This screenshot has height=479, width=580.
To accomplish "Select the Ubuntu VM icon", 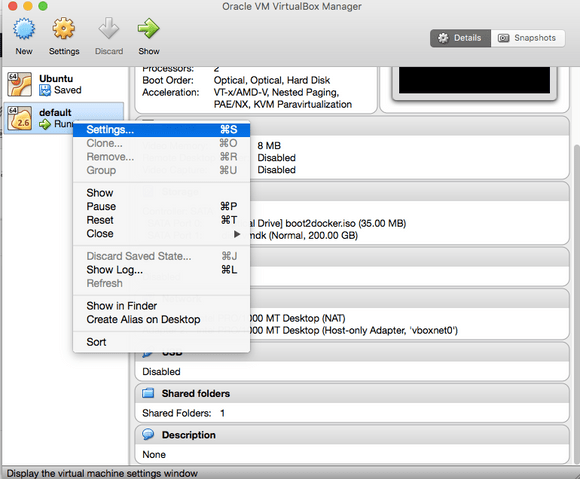I will pos(19,84).
